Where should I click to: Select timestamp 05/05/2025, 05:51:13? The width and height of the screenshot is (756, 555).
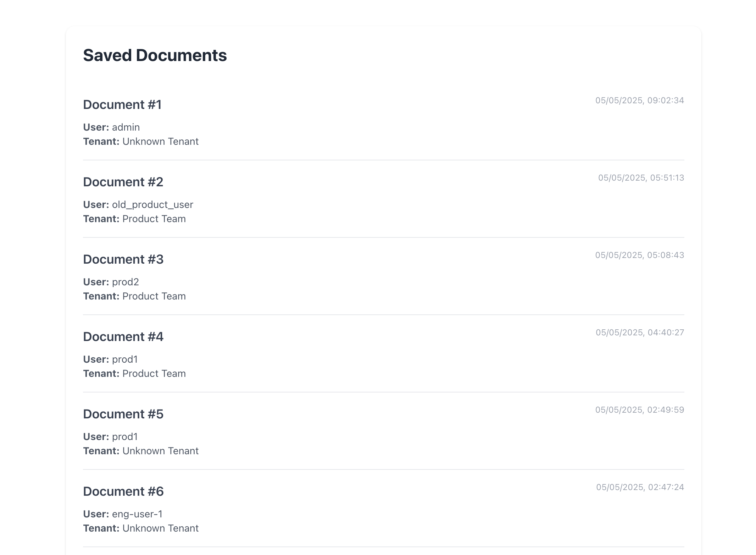tap(641, 178)
